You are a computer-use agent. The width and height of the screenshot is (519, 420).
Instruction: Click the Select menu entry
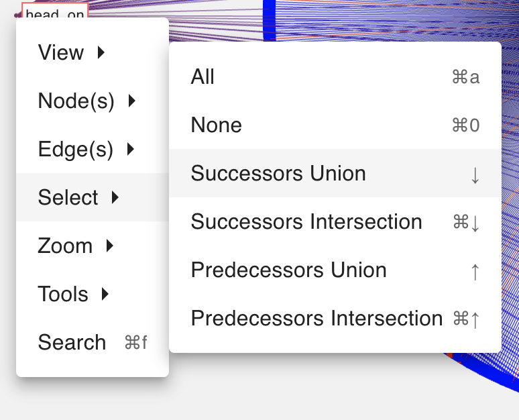pos(68,198)
